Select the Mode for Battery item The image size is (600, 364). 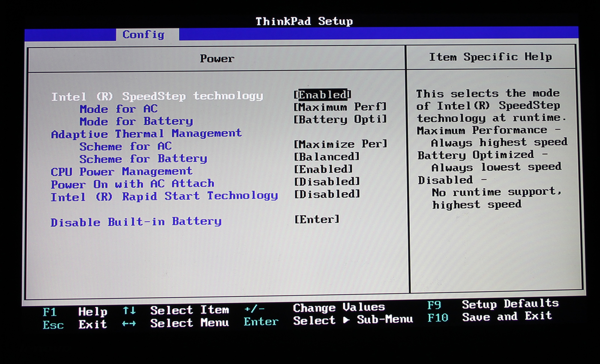136,121
